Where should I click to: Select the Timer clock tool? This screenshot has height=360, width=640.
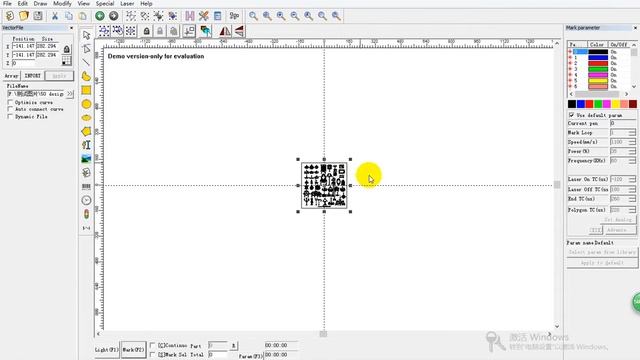click(x=86, y=200)
